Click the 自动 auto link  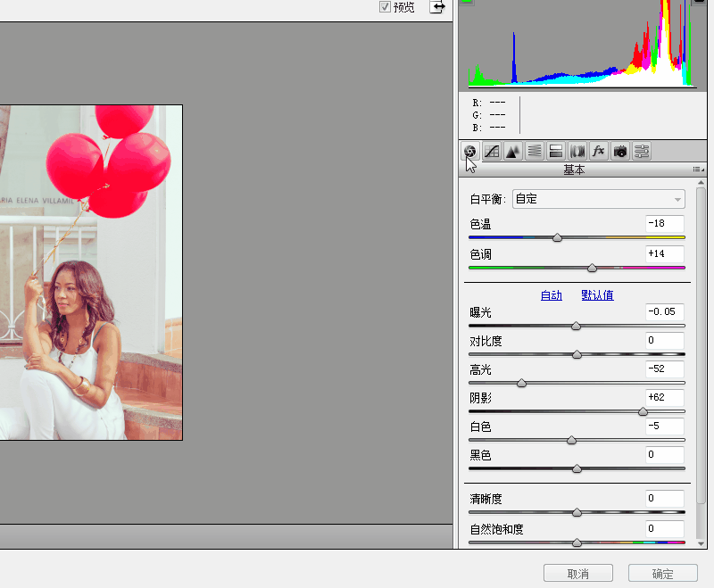point(551,295)
